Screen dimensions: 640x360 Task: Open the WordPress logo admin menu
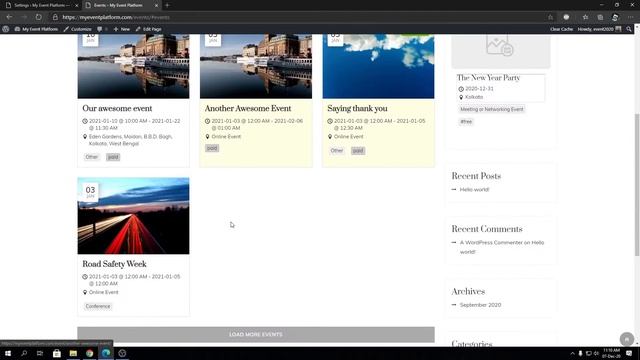click(x=6, y=29)
